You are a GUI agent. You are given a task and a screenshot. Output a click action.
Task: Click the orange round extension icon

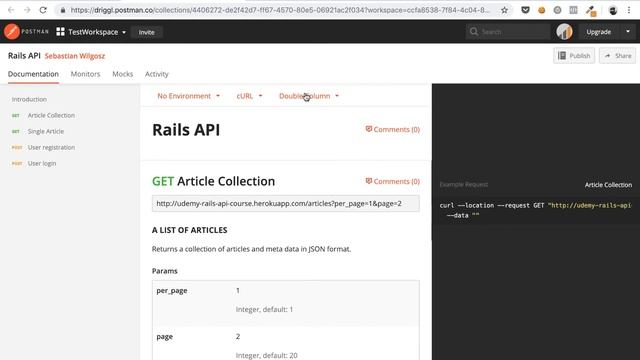(542, 10)
